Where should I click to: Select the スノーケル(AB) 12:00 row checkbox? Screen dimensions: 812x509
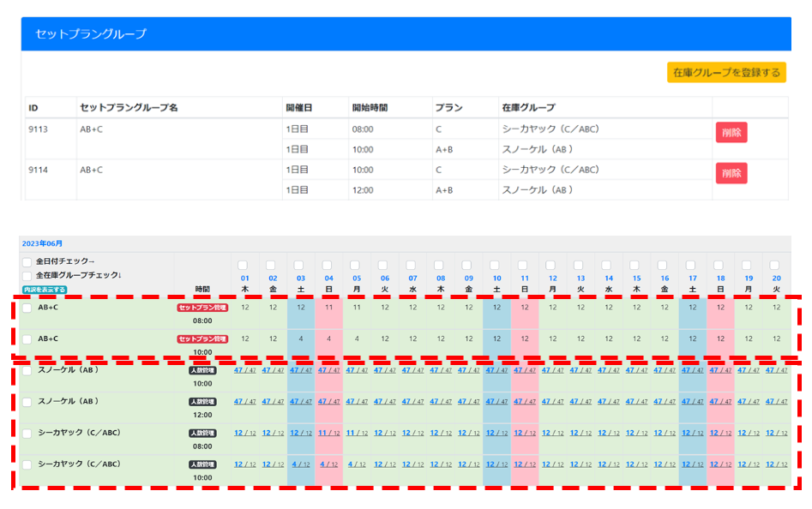point(27,402)
